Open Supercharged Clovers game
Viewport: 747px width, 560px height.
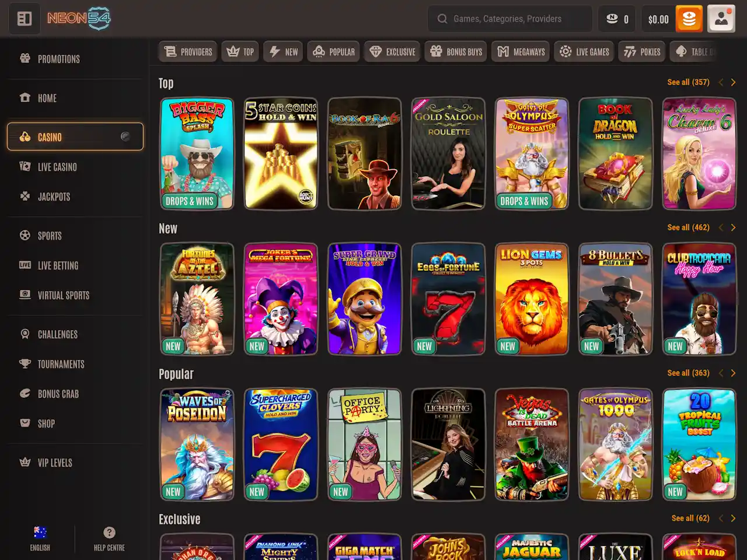coord(281,444)
